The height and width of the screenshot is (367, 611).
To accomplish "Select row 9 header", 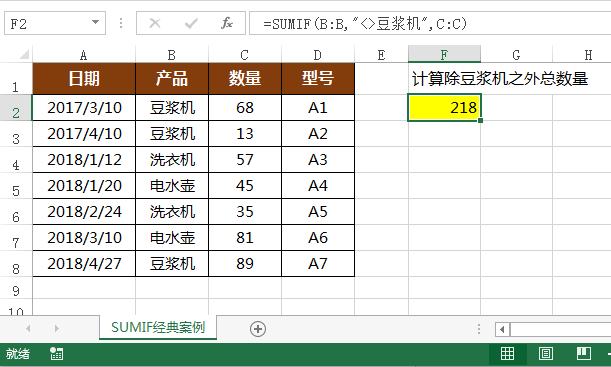I will 16,288.
